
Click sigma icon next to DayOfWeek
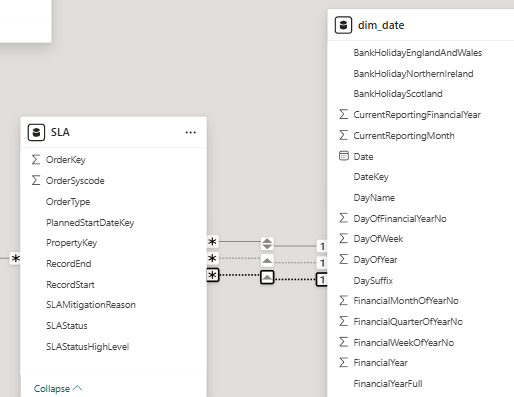[344, 238]
